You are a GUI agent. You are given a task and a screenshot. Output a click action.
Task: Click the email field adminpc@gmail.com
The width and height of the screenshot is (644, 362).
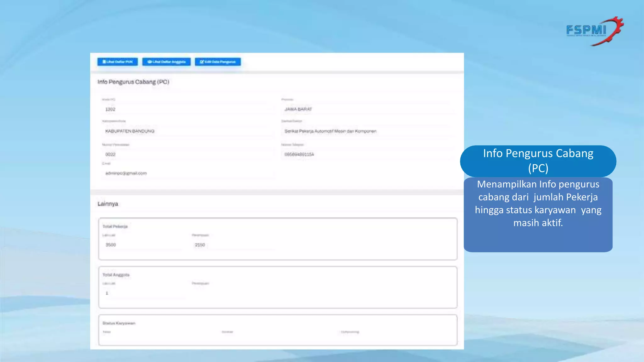click(187, 173)
